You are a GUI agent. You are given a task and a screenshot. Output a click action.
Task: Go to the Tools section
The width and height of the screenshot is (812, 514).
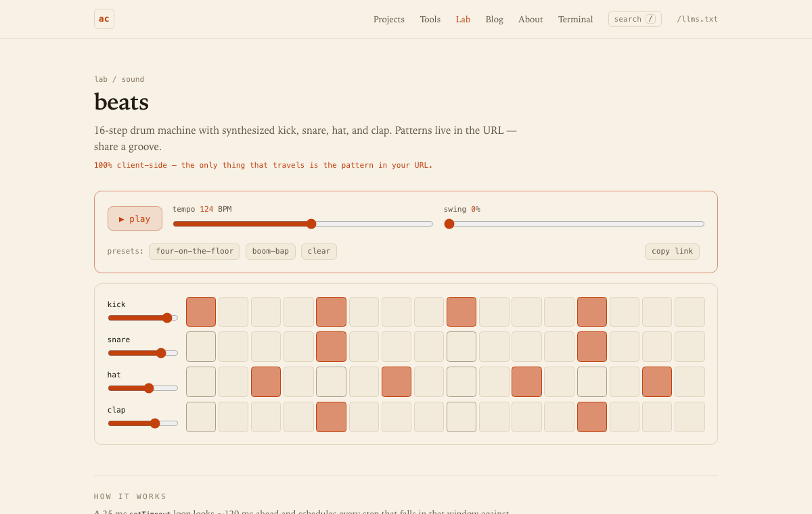[430, 19]
